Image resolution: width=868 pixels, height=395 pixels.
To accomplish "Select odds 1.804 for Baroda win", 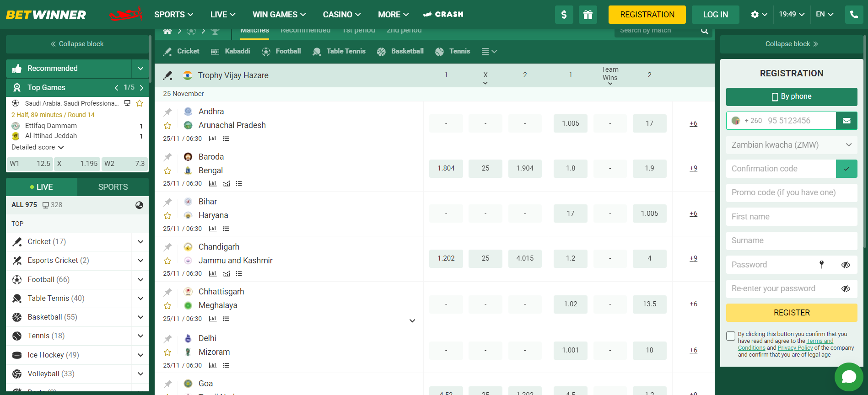I will click(446, 168).
